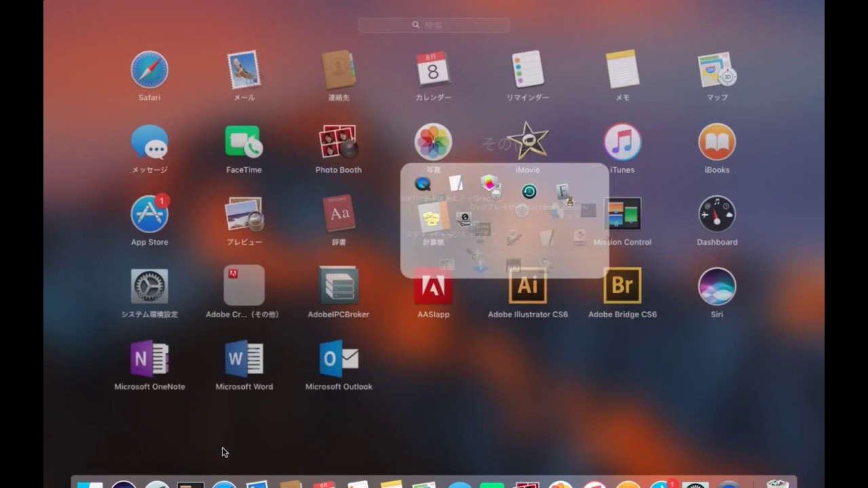Open the カレンダー (Calendar) app
Screen dimensions: 868x488
[433, 70]
